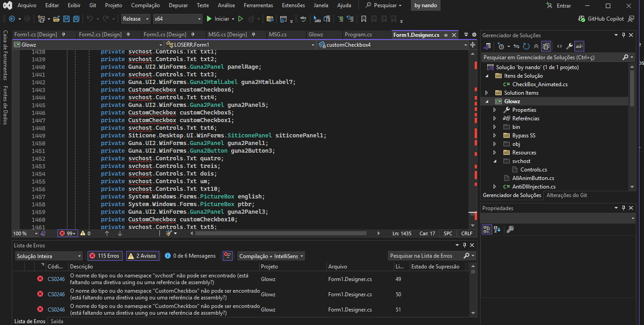This screenshot has width=644, height=325.
Task: Open the Solução Inteira scope dropdown
Action: [49, 256]
